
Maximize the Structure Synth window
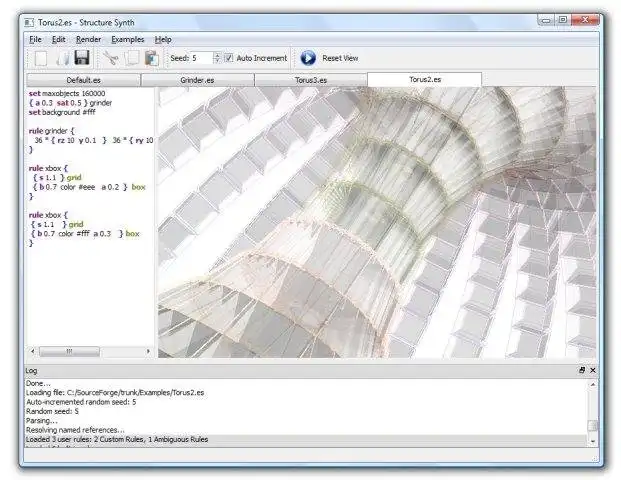[563, 19]
